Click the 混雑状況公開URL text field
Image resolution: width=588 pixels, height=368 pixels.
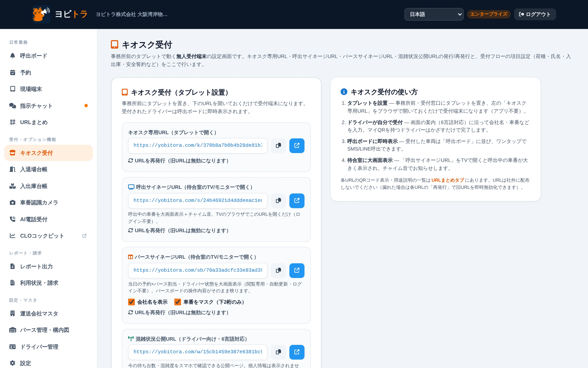coord(198,352)
